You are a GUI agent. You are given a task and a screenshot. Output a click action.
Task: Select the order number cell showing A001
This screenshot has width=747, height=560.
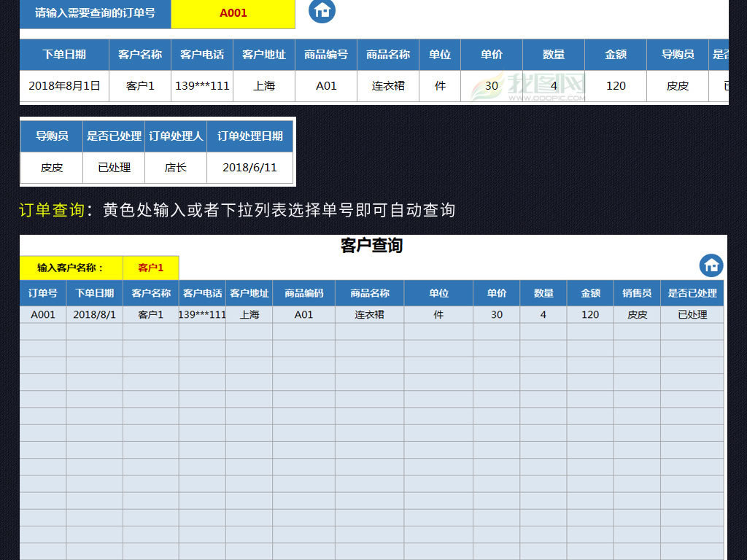click(42, 314)
